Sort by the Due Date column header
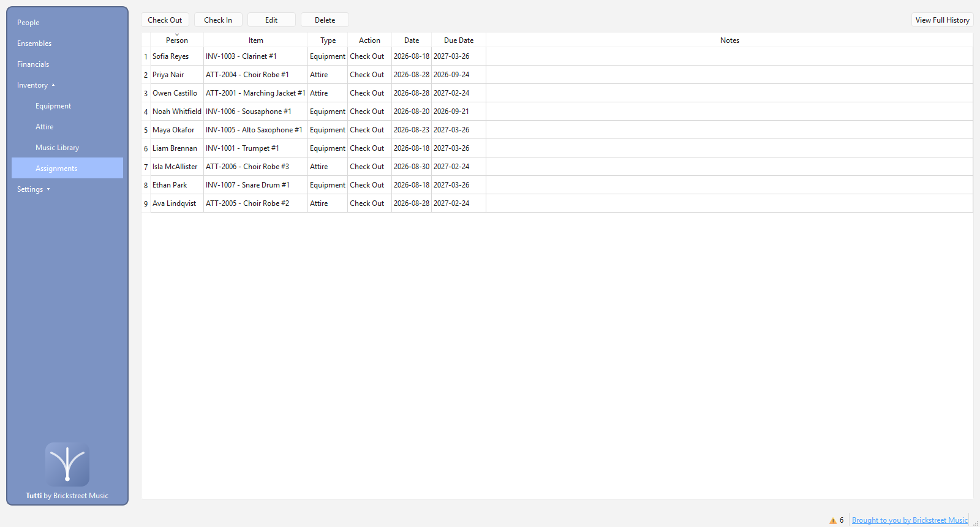 [459, 40]
